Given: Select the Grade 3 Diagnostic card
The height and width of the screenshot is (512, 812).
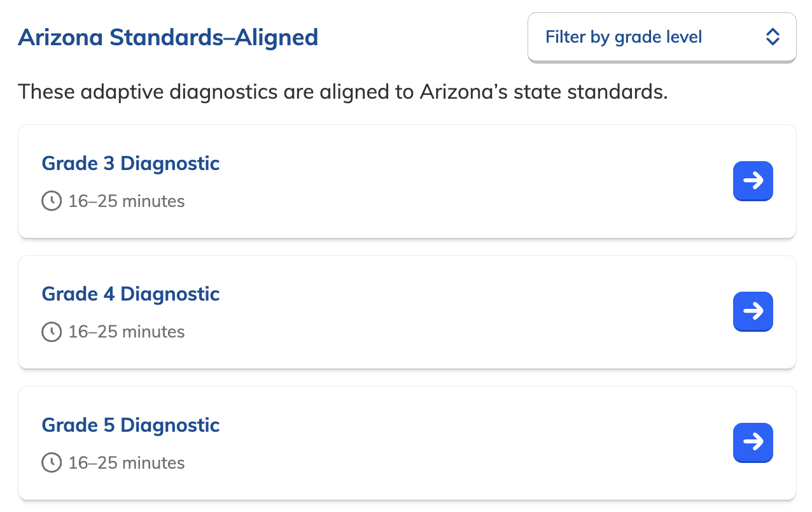Looking at the screenshot, I should (x=407, y=181).
